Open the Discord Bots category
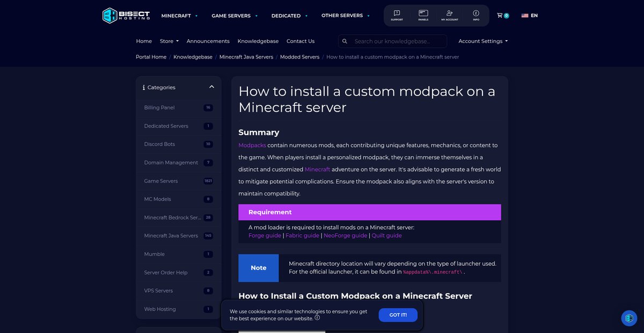The height and width of the screenshot is (333, 644). tap(179, 144)
